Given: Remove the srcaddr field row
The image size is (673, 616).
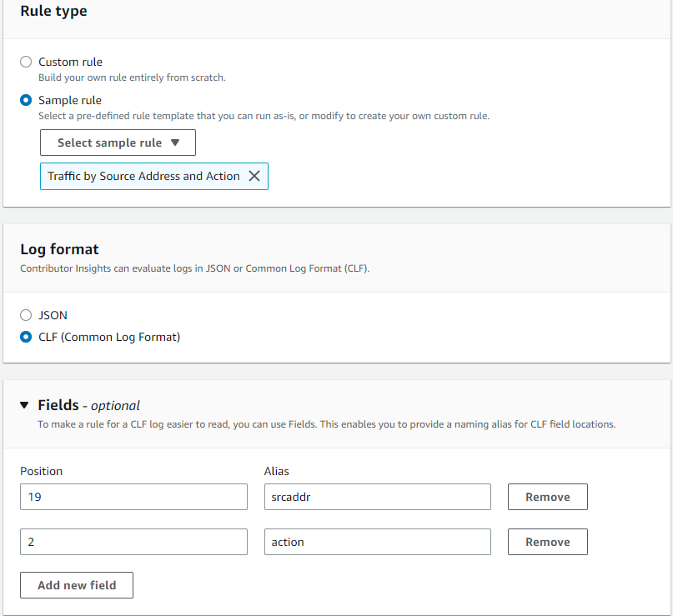Looking at the screenshot, I should click(547, 496).
